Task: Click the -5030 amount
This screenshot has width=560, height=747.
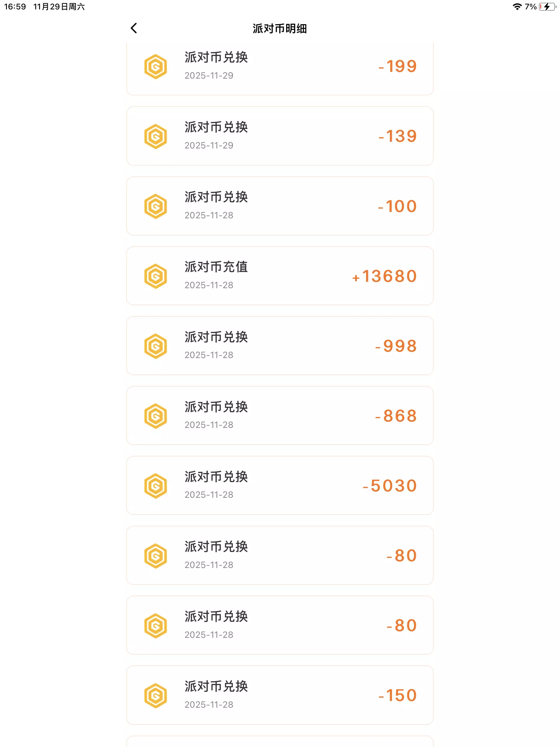Action: click(389, 486)
